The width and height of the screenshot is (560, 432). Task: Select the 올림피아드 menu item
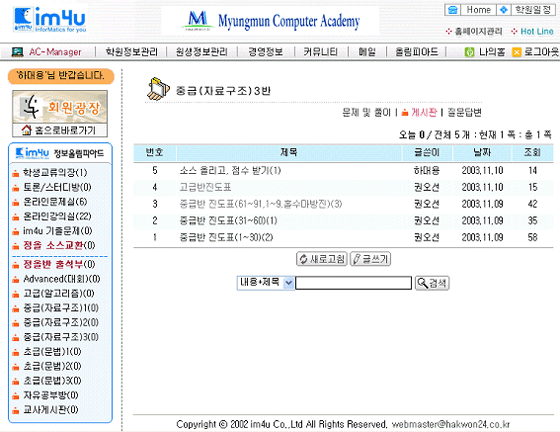(416, 52)
